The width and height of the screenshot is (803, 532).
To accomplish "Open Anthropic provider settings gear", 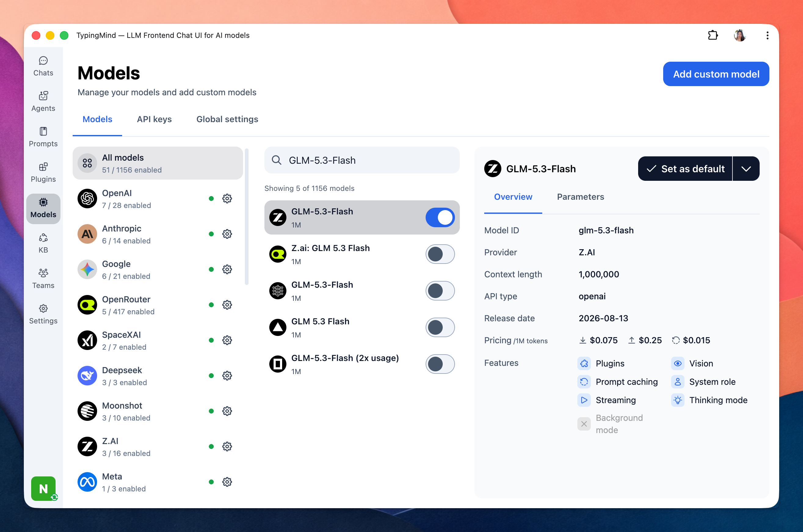I will click(x=227, y=234).
